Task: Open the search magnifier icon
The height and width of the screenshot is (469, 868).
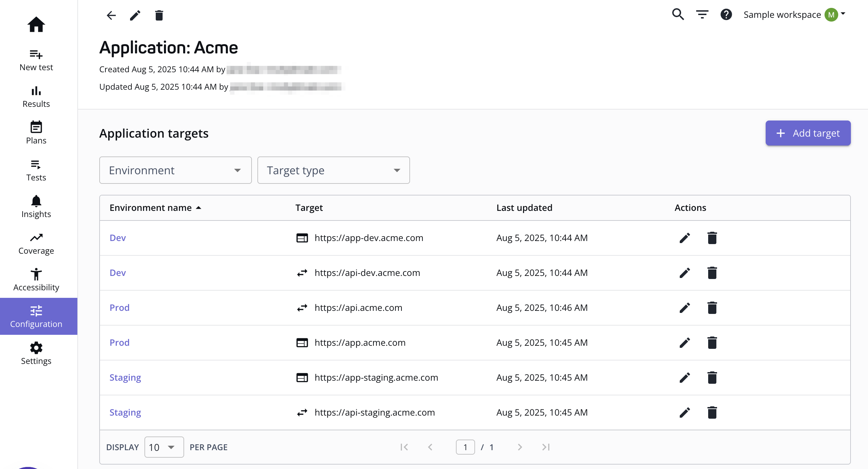Action: coord(678,14)
